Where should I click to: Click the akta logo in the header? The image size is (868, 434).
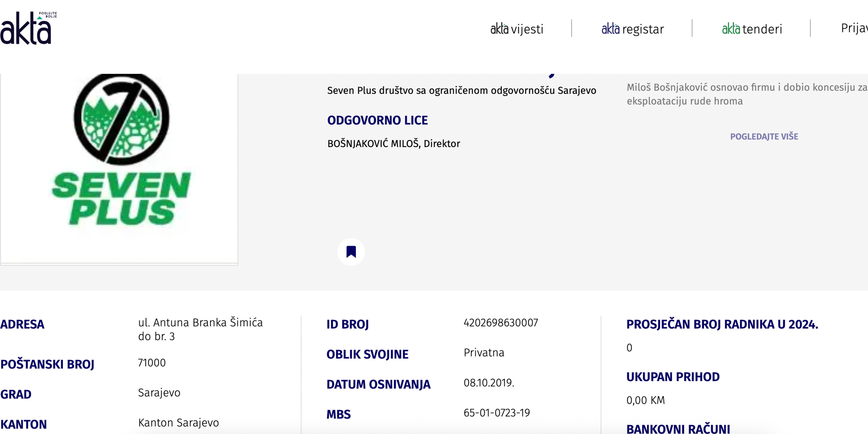click(27, 29)
